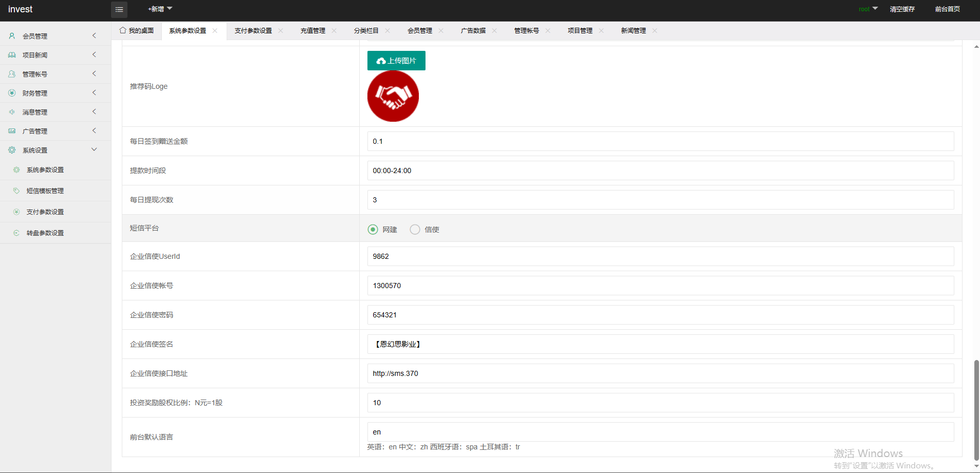Screen dimensions: 980x473
Task: Click the 广告管理 sidebar image icon
Action: (x=12, y=131)
